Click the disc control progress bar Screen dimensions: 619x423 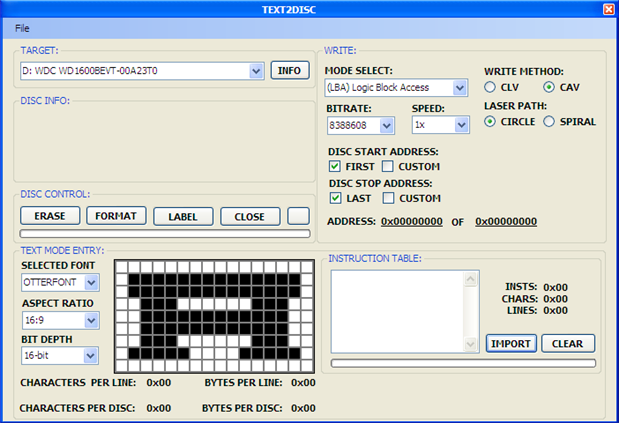pos(165,234)
